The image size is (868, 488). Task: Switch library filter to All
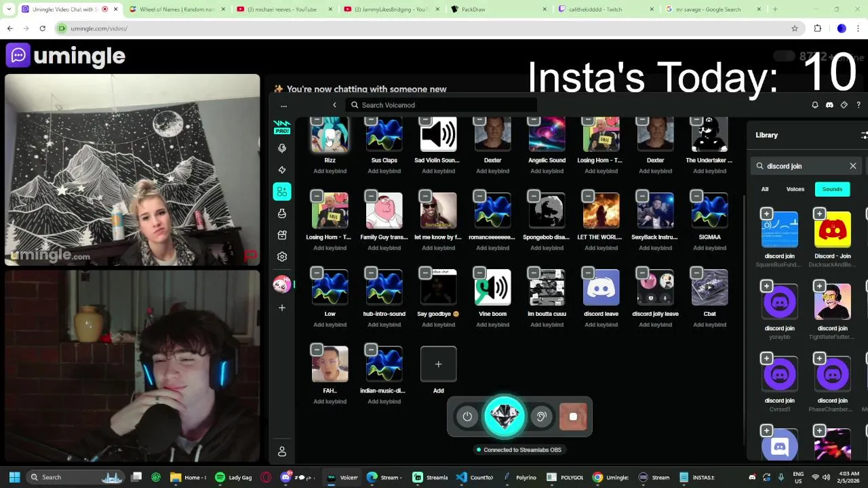click(x=765, y=189)
